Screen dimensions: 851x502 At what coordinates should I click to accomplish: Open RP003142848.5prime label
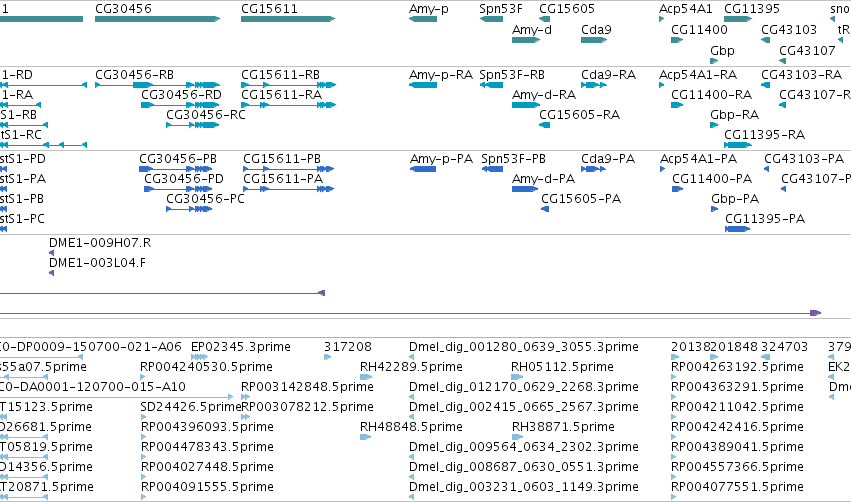pos(307,386)
